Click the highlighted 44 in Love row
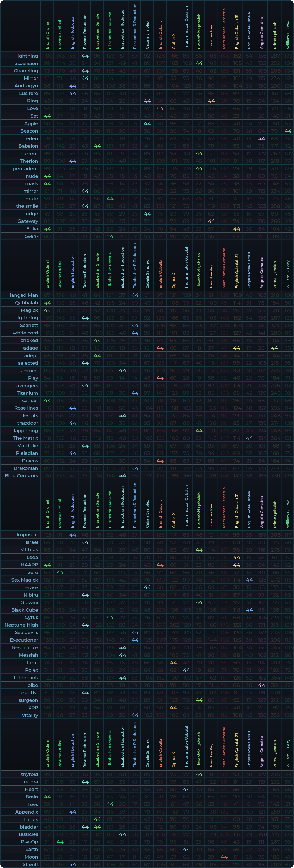Image resolution: width=294 pixels, height=868 pixels. coord(160,109)
